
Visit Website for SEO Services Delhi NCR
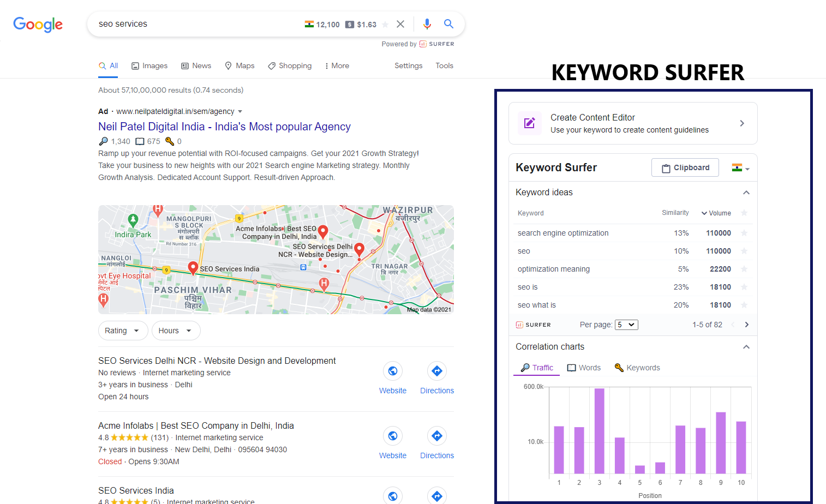coord(393,378)
